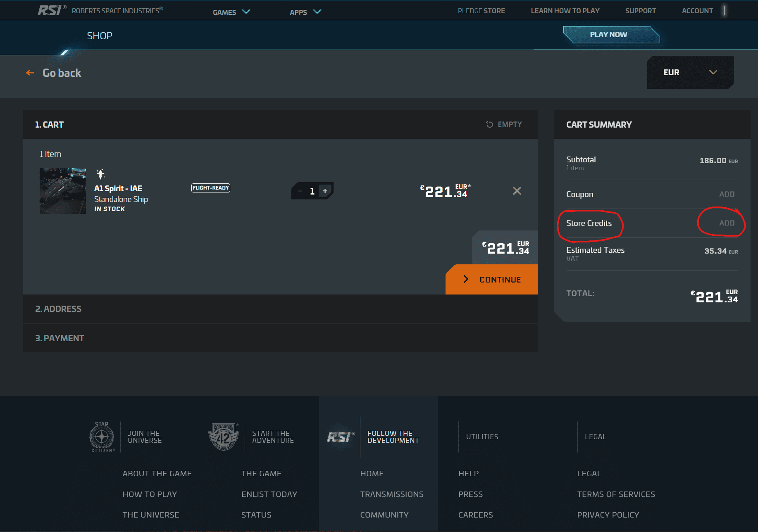The image size is (758, 532).
Task: Click the plus quantity button
Action: [x=325, y=191]
